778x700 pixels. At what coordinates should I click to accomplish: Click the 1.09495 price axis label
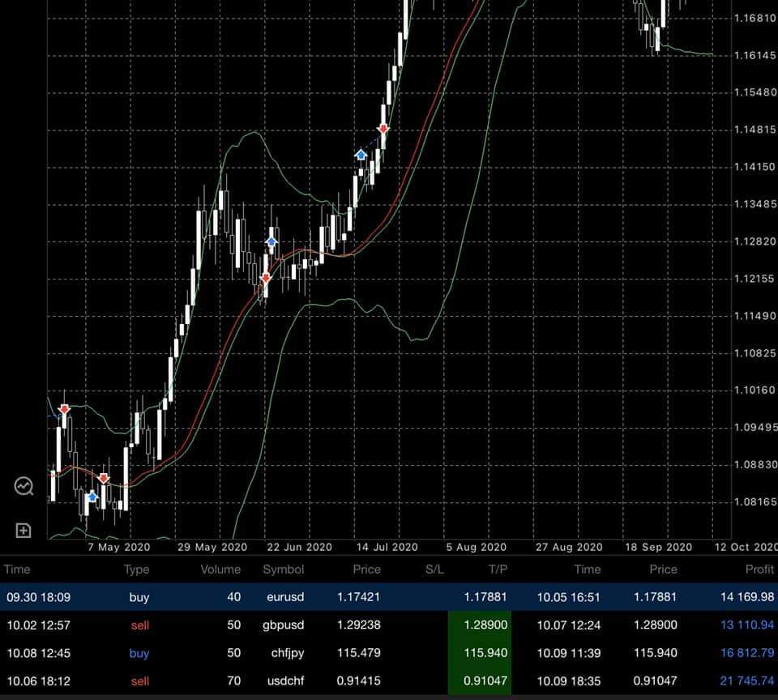(x=755, y=427)
